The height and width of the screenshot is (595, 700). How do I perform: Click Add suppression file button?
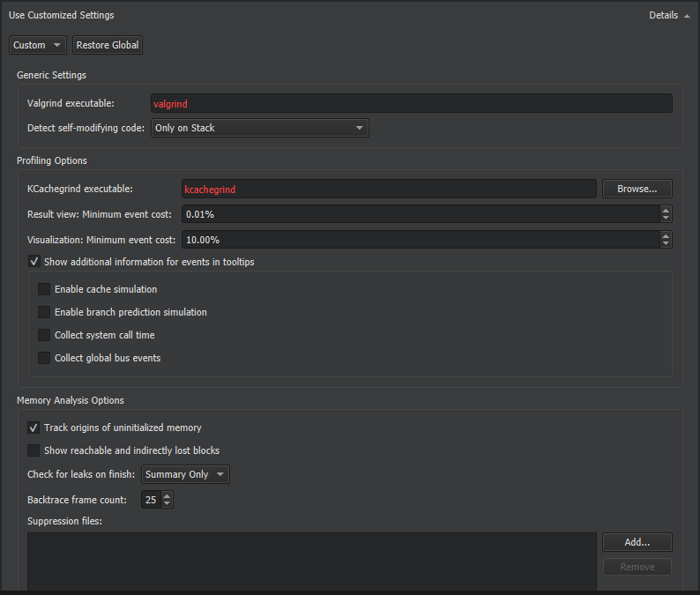(637, 542)
